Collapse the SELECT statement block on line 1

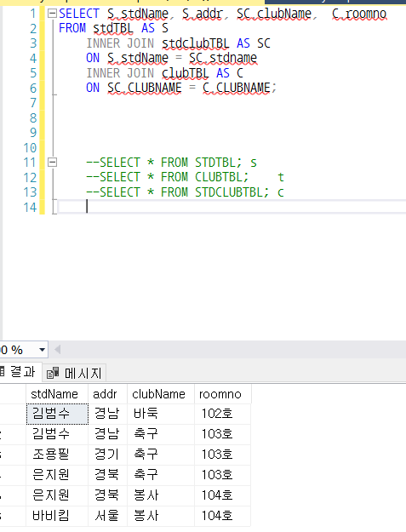(x=52, y=14)
